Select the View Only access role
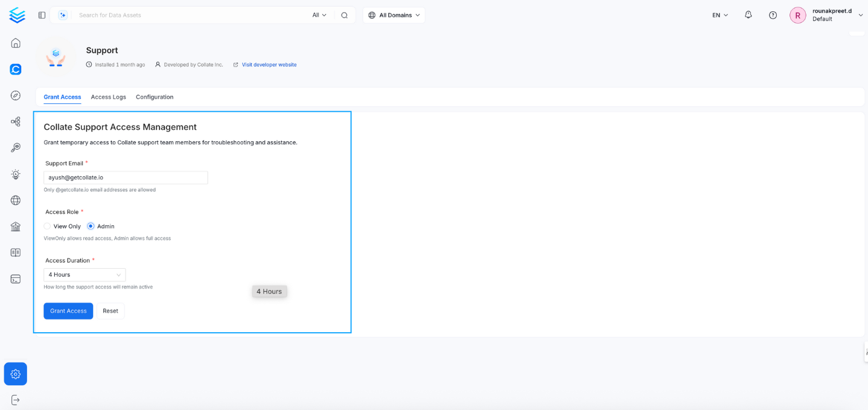This screenshot has width=868, height=410. click(x=47, y=226)
